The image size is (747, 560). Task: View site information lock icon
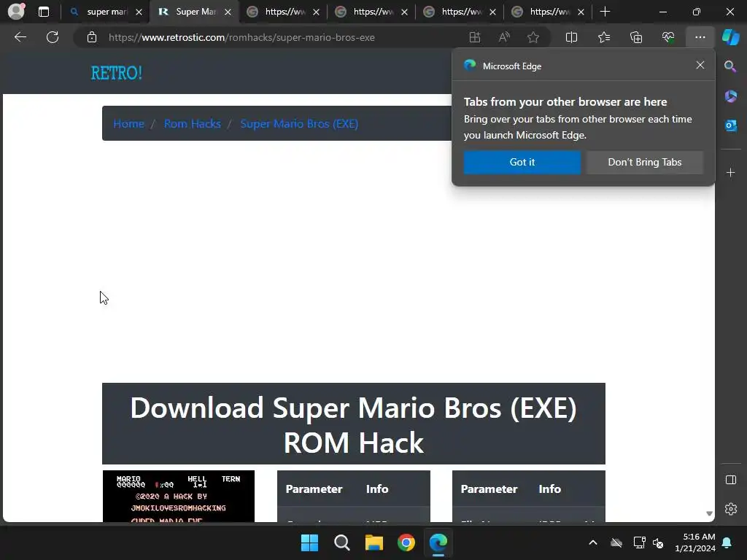tap(92, 37)
